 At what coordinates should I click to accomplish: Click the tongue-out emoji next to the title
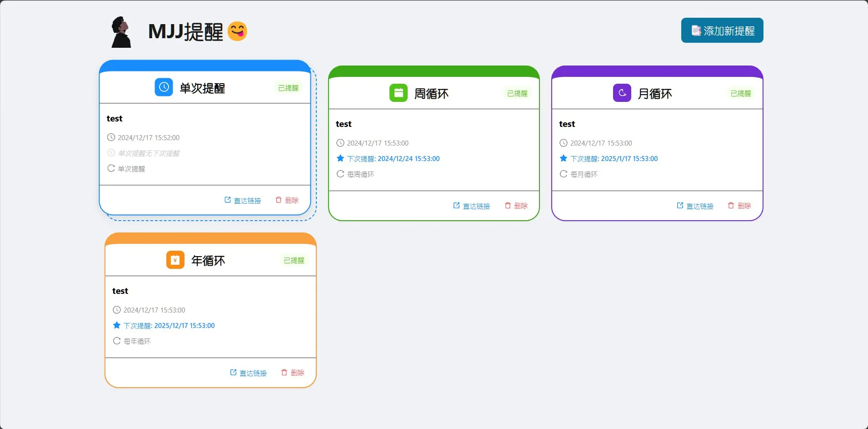click(237, 31)
